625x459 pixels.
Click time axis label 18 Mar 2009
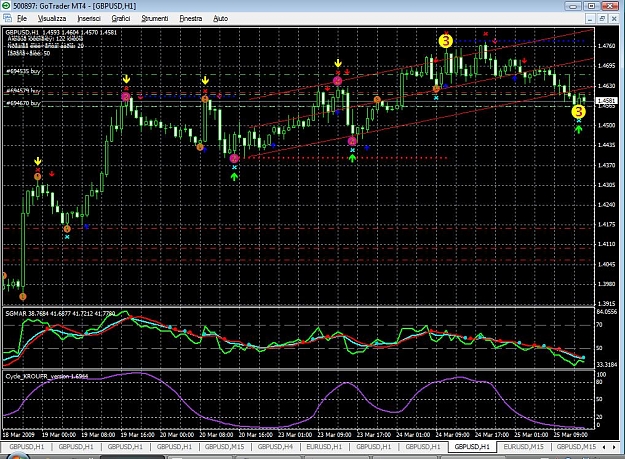[19, 435]
